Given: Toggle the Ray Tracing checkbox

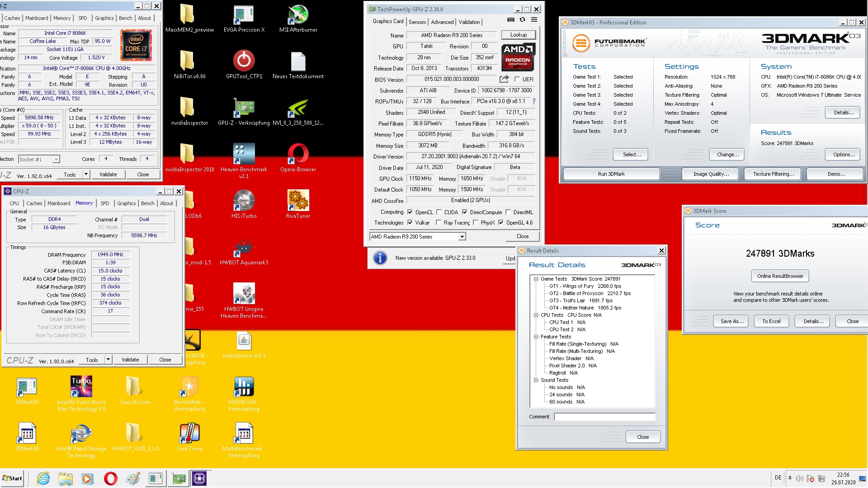Looking at the screenshot, I should click(439, 222).
